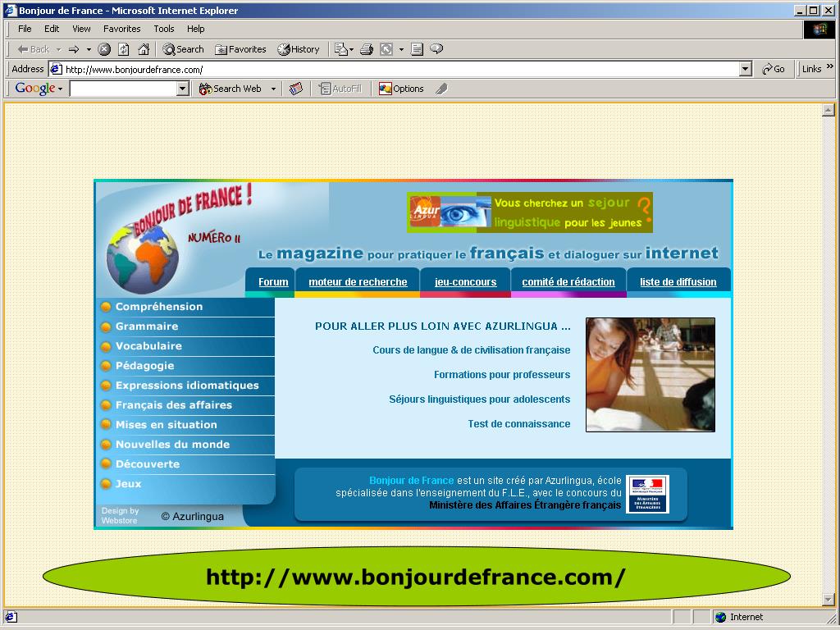Print the page with the printer icon
840x630 pixels.
tap(367, 49)
